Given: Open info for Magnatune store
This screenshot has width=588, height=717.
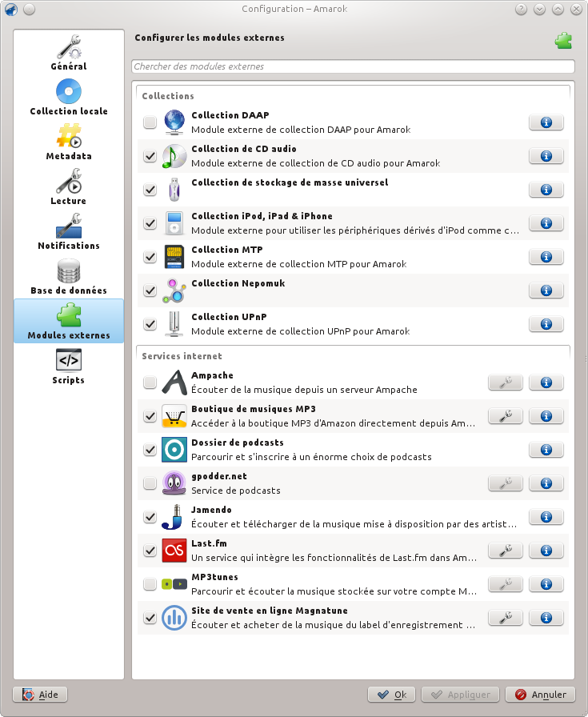Looking at the screenshot, I should click(x=546, y=618).
